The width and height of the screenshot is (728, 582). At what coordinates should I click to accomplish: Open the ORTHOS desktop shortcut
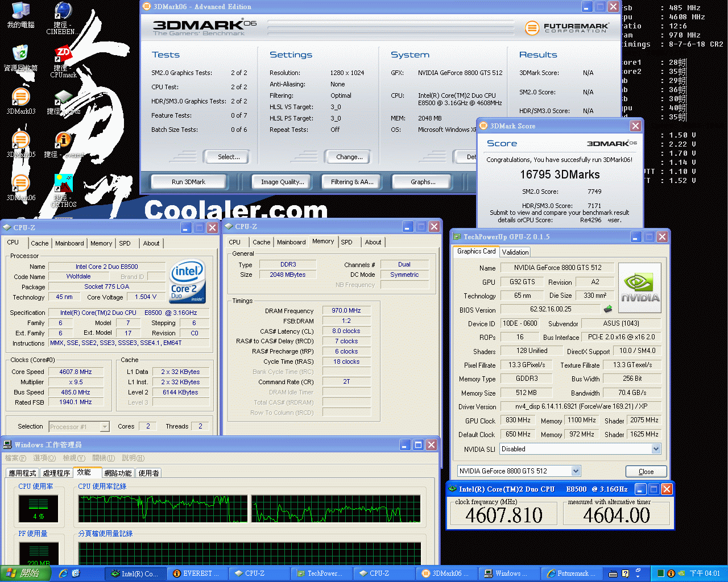pyautogui.click(x=63, y=191)
